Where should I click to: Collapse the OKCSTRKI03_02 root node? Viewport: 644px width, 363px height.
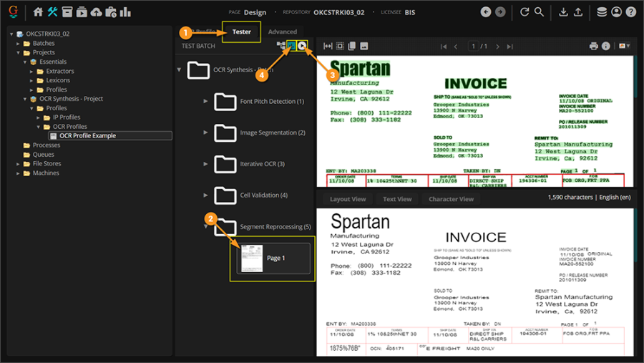point(11,34)
